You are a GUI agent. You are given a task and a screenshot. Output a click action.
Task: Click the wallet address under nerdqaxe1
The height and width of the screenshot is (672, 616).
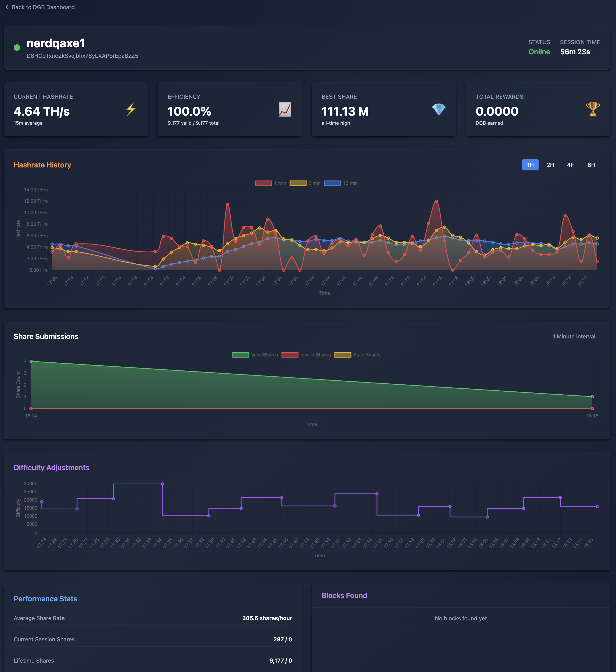tap(82, 56)
